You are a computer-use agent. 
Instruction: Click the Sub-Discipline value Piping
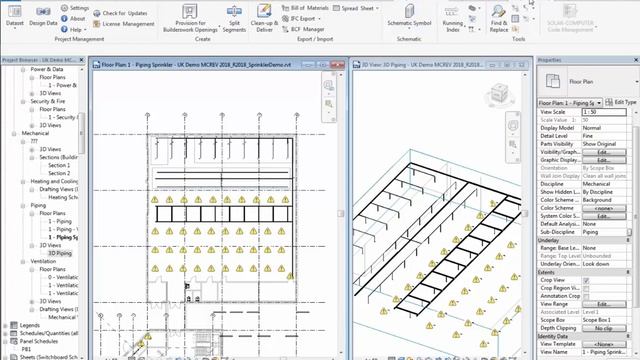(x=604, y=232)
